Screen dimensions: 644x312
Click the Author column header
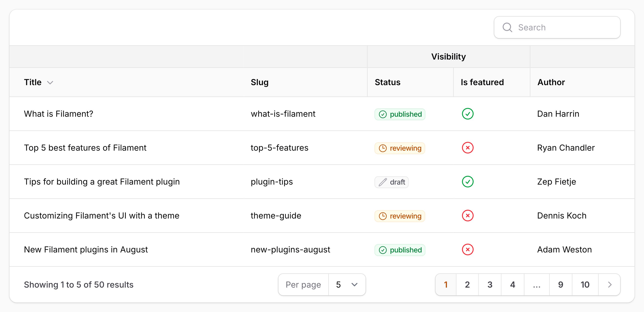click(551, 82)
